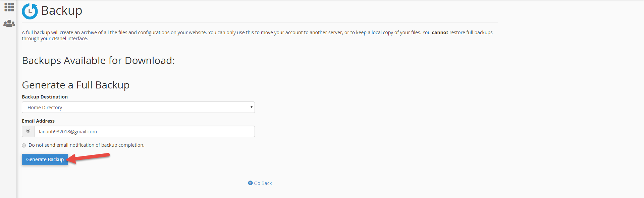
Task: Click the Backup page title
Action: coord(62,11)
